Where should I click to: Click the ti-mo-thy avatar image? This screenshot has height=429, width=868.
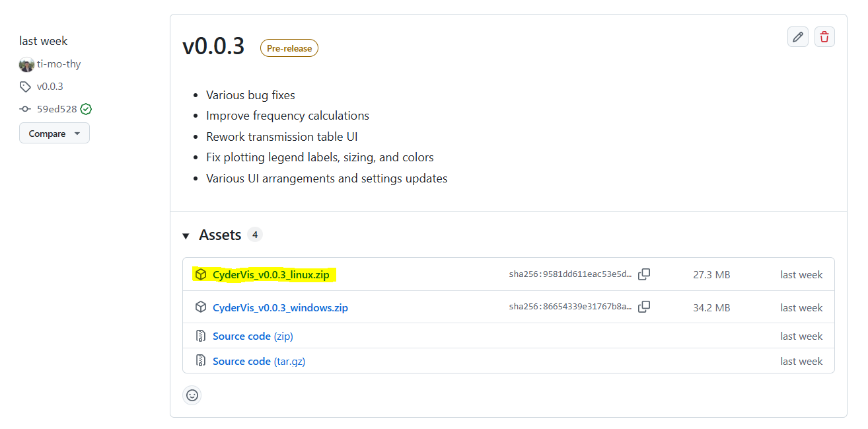26,65
